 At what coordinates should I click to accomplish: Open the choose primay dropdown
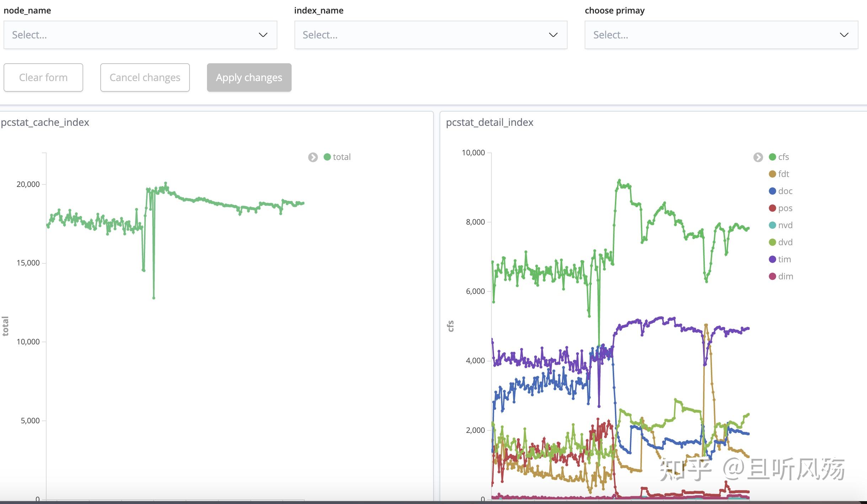(721, 34)
